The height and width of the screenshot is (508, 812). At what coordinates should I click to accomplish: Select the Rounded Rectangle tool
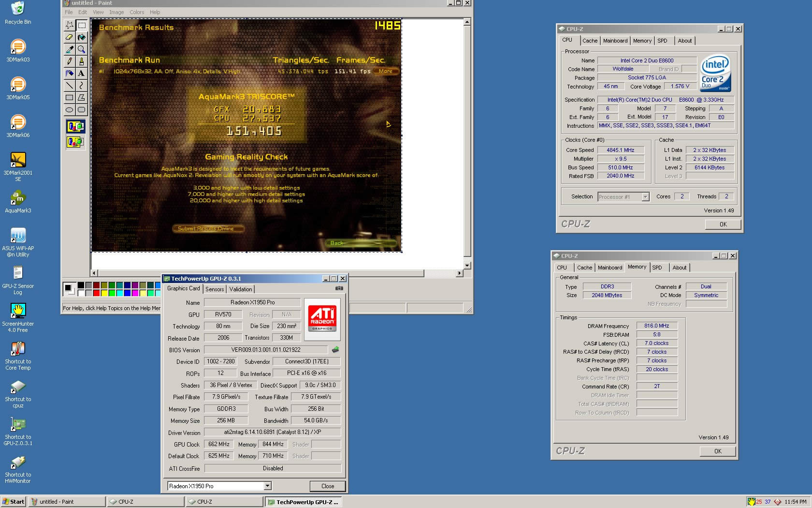pyautogui.click(x=82, y=110)
